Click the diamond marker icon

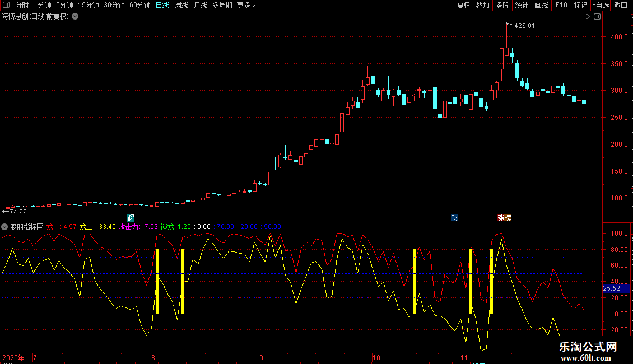coord(587,17)
